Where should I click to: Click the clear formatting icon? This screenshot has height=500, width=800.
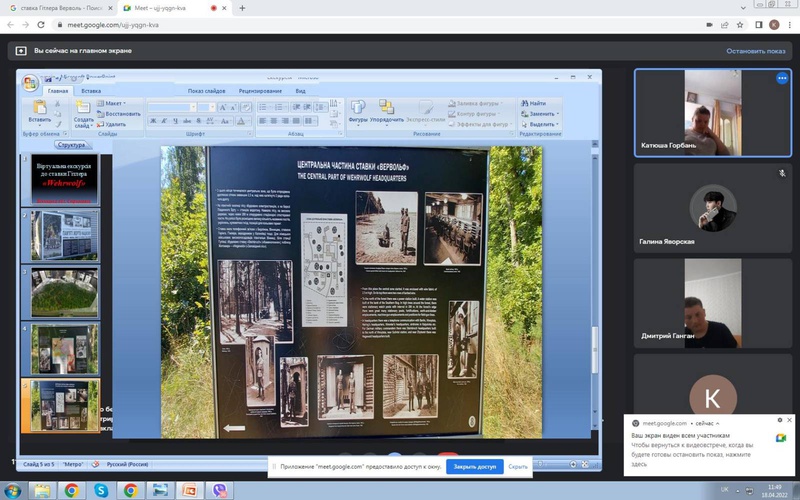click(x=246, y=107)
